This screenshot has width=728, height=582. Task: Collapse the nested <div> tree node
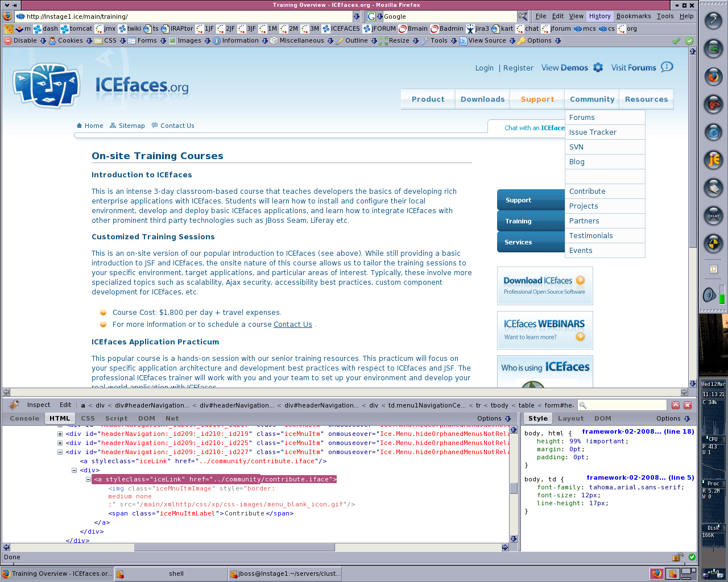click(74, 470)
